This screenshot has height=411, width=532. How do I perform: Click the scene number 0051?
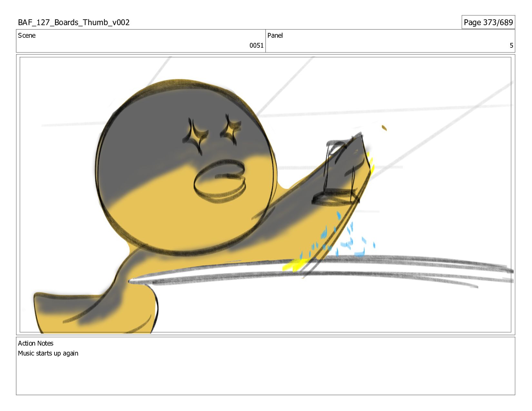point(256,45)
